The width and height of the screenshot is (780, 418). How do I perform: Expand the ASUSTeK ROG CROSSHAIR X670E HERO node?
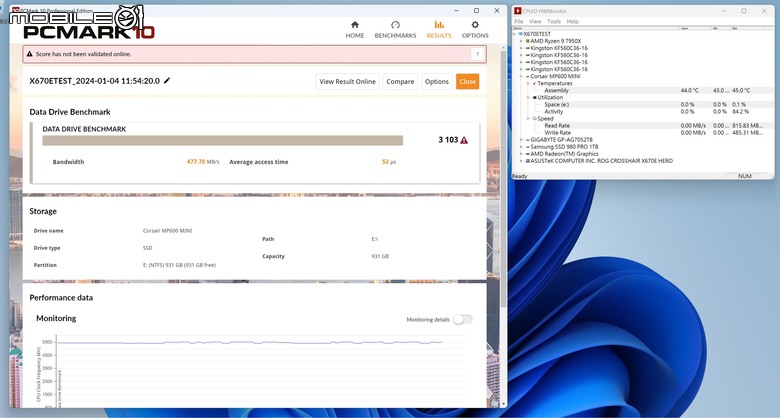click(x=522, y=161)
